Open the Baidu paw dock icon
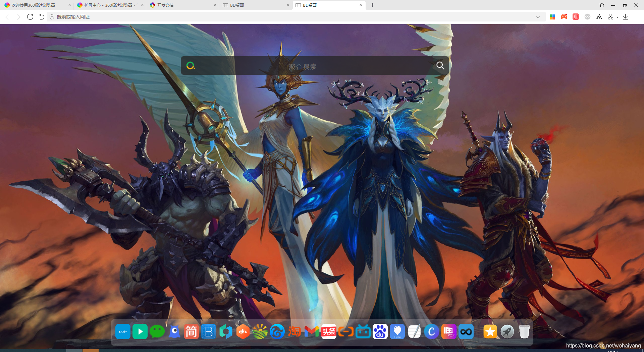Screen dimensions: 644x352 pos(380,332)
